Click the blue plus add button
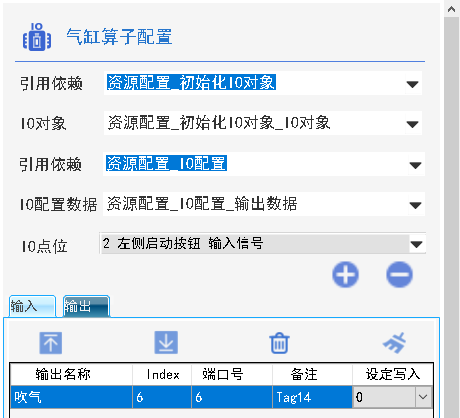Screen dimensions: 460x418 [x=345, y=275]
